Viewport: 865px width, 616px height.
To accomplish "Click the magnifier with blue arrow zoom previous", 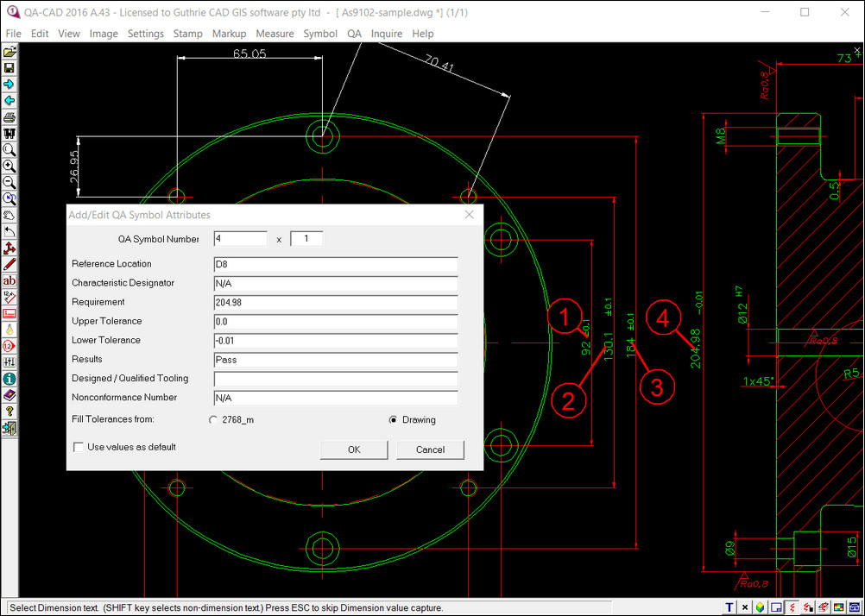I will click(x=9, y=199).
